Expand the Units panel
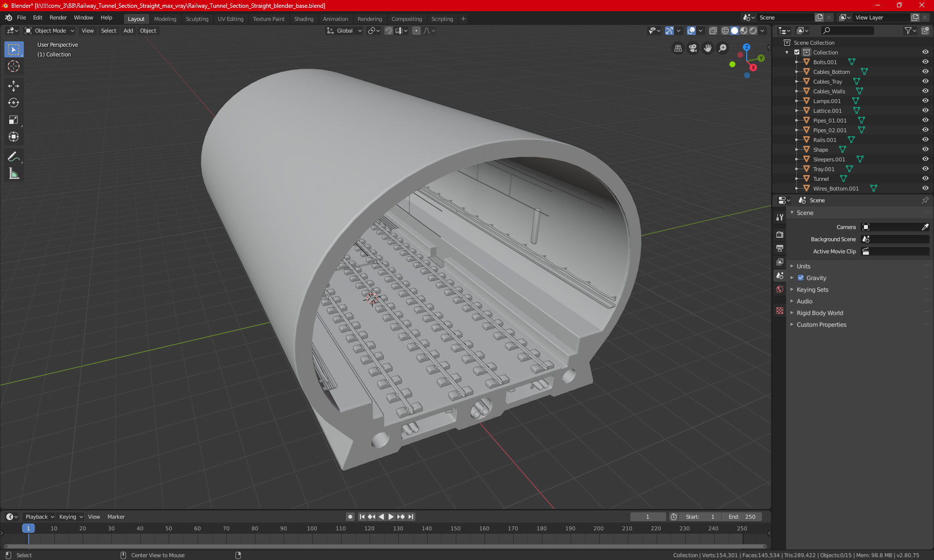934x560 pixels. coord(804,266)
